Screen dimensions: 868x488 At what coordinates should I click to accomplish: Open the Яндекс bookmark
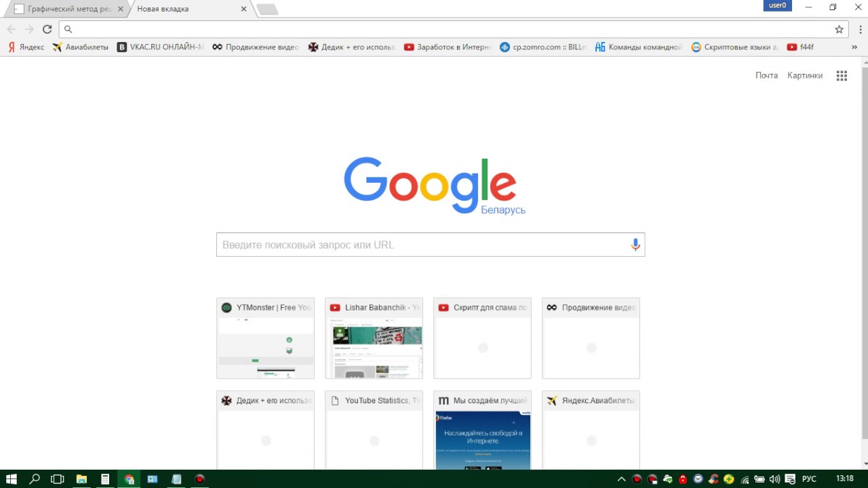click(26, 47)
